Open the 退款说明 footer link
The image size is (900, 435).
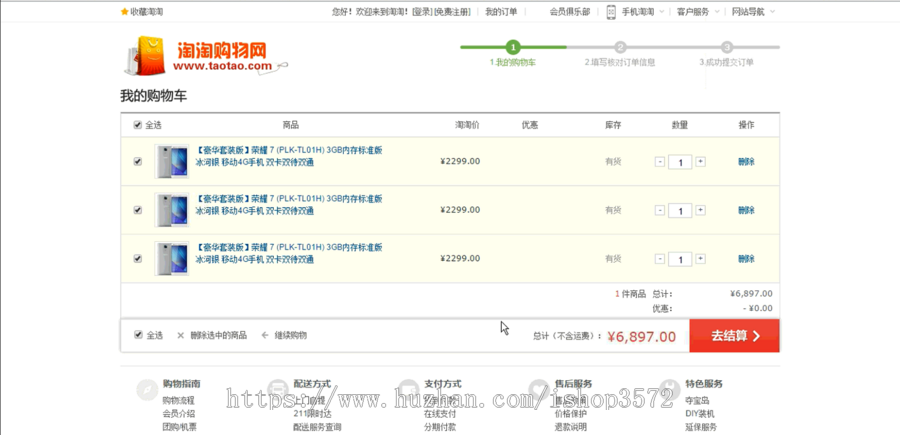click(571, 427)
